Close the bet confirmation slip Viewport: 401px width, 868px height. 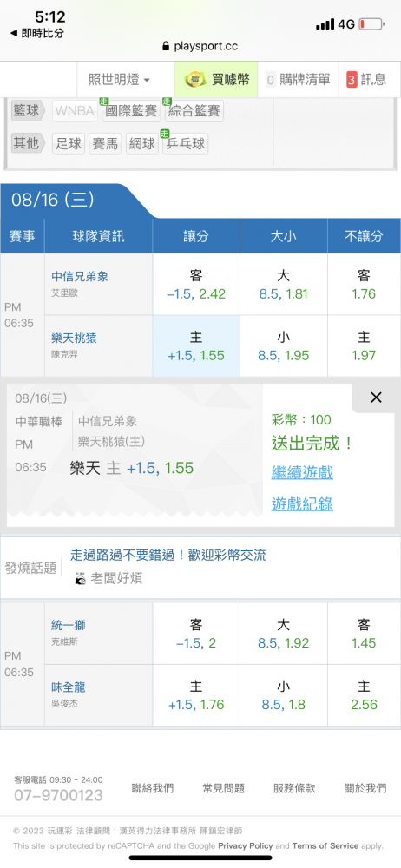coord(376,397)
